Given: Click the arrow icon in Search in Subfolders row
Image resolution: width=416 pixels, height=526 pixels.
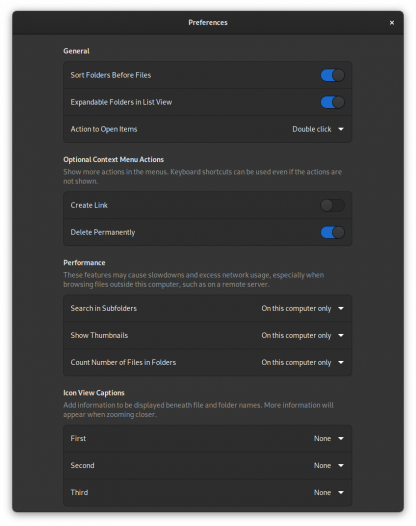Looking at the screenshot, I should point(341,308).
